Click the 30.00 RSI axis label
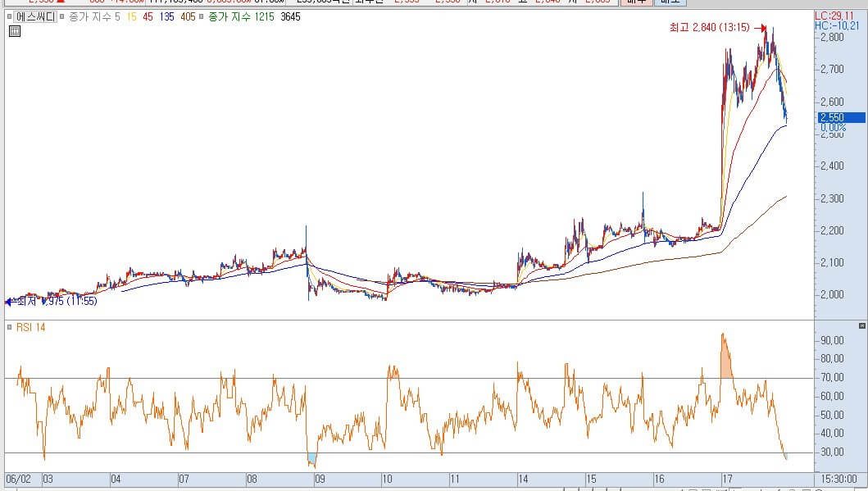868x491 pixels. (832, 452)
